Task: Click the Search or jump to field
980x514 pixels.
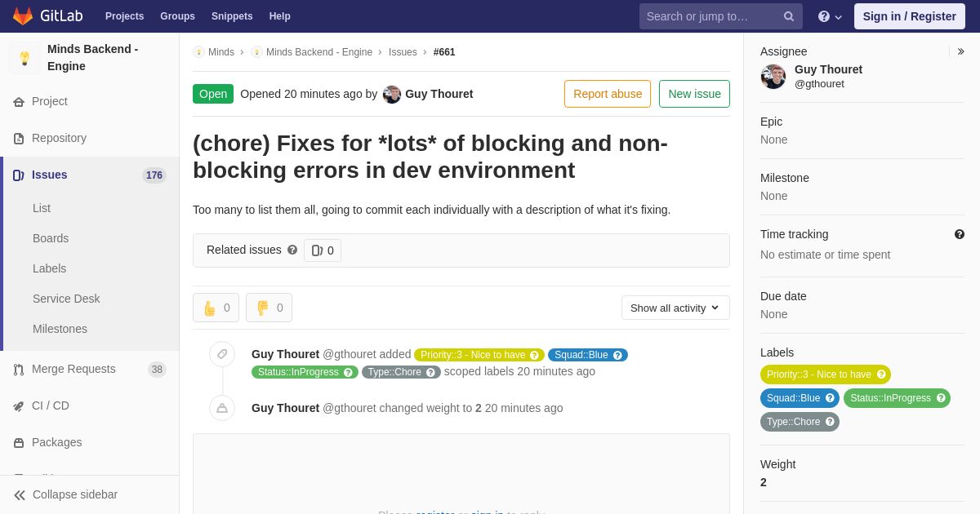Action: pyautogui.click(x=709, y=16)
